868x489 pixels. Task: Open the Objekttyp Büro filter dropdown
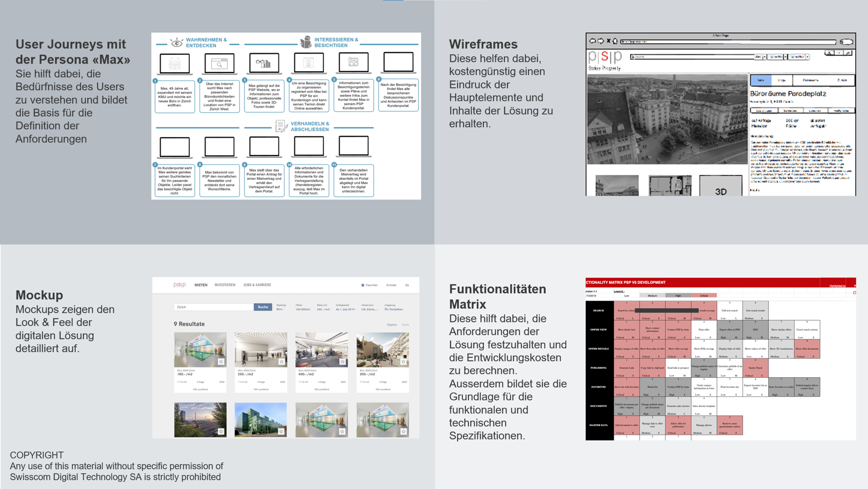coord(281,308)
